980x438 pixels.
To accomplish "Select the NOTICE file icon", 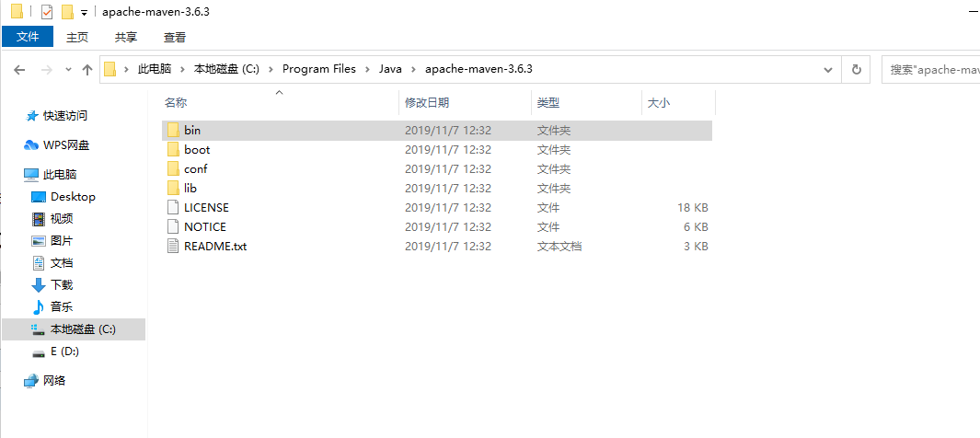I will tap(173, 226).
